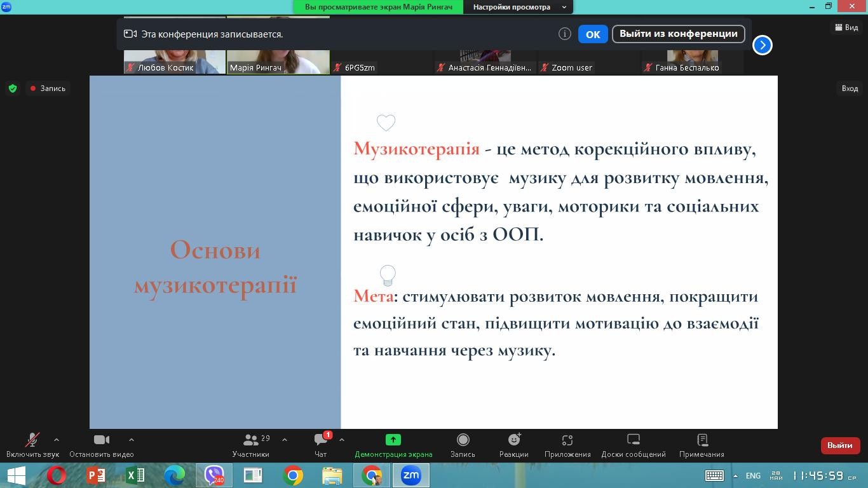Expand audio options arrow next to microphone
Screen dimensions: 868x488
click(57, 439)
